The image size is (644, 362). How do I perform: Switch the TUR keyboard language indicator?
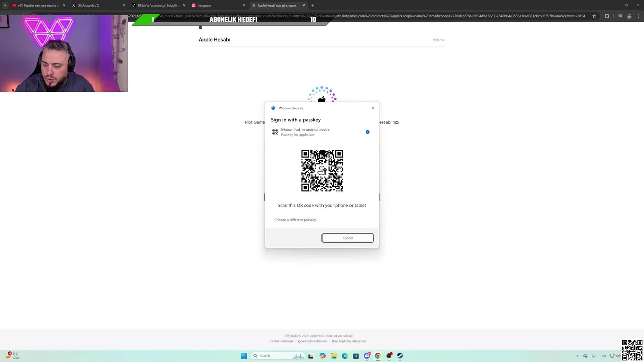(603, 356)
